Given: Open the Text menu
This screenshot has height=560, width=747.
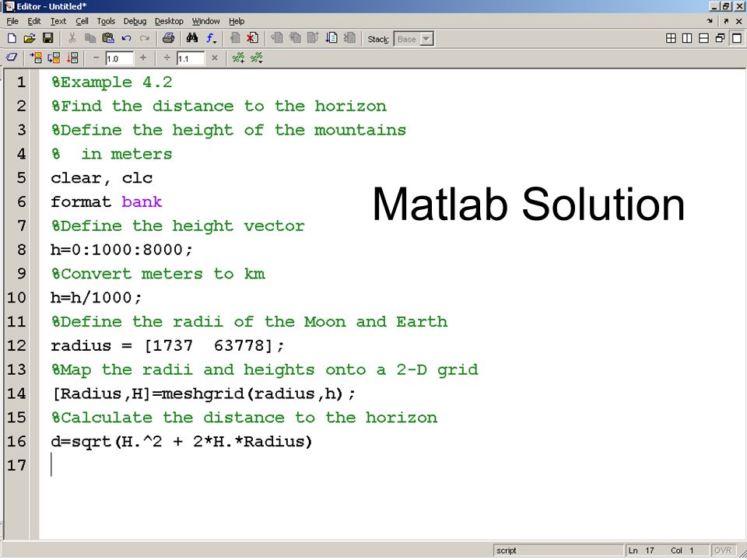Looking at the screenshot, I should tap(58, 21).
